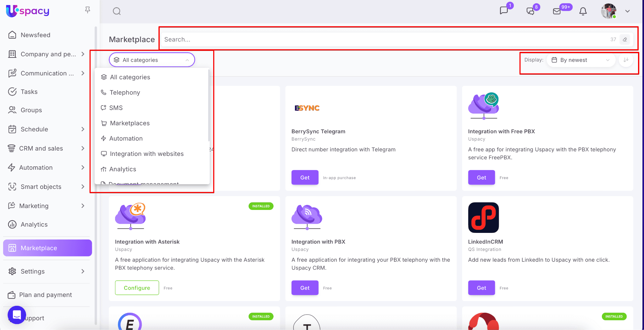Click the search magnifier icon in top bar
This screenshot has width=644, height=330.
tap(117, 11)
